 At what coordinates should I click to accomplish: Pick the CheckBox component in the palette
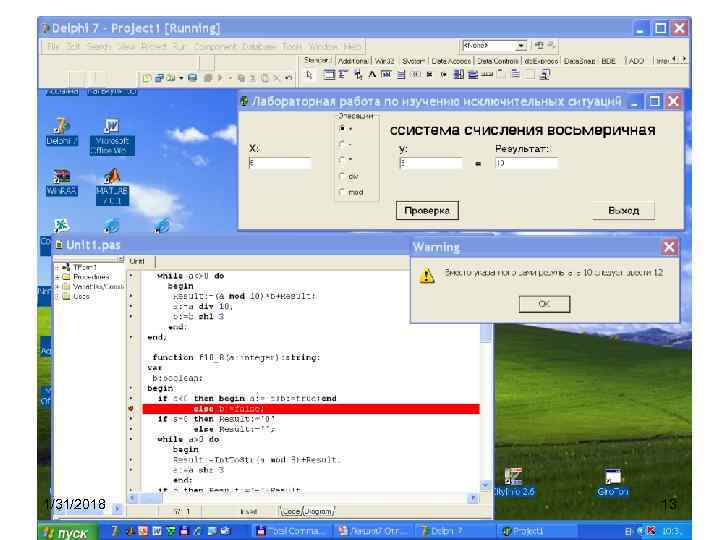tap(429, 74)
